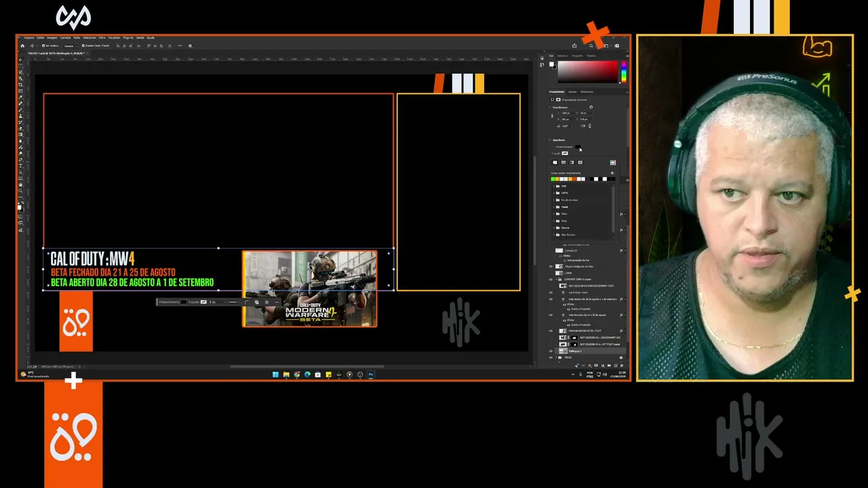Click the Home icon in options bar

click(x=22, y=45)
